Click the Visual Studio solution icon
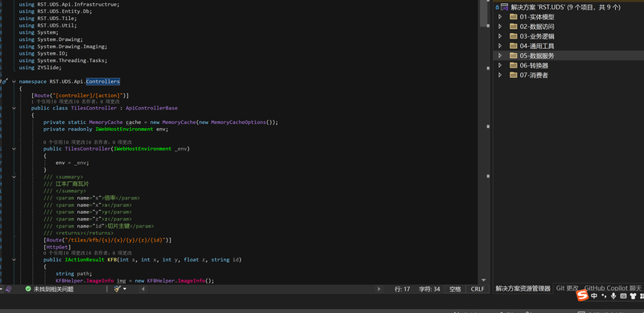The image size is (644, 313). pos(505,6)
